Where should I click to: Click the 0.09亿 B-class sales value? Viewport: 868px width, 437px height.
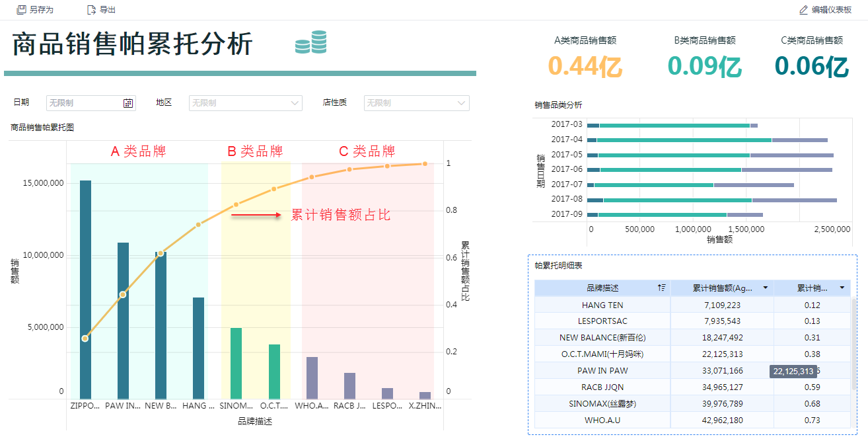click(x=704, y=67)
